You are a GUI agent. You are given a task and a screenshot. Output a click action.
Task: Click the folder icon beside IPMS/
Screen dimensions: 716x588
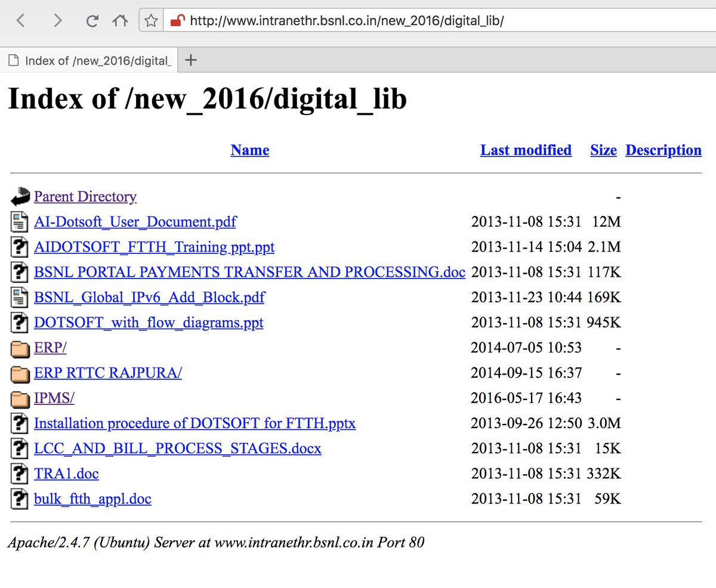pyautogui.click(x=20, y=398)
